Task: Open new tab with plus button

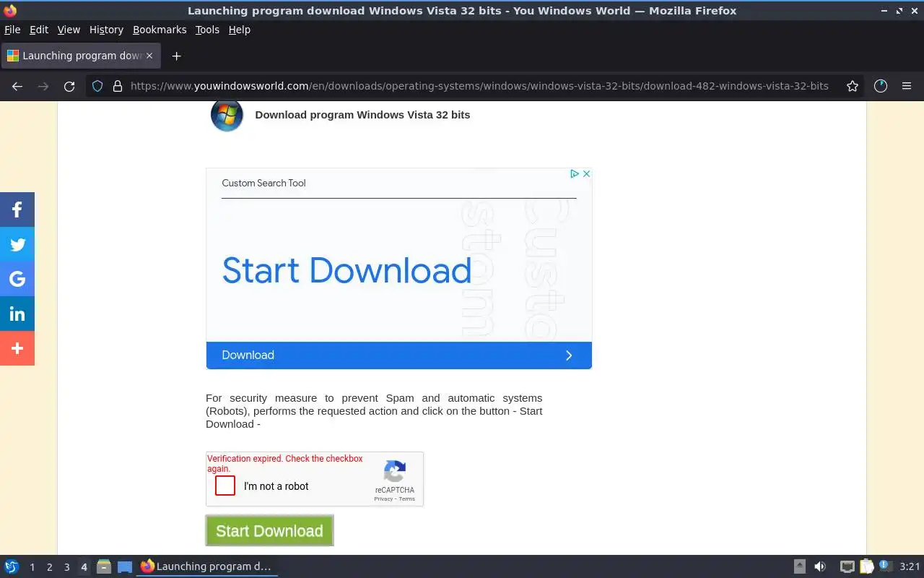Action: click(x=176, y=56)
